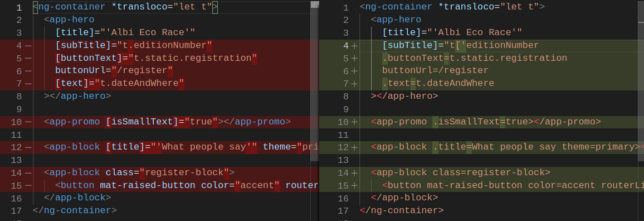Click </app-block> closing tag in the left pane
Screen dimensions: 644x221
click(77, 198)
